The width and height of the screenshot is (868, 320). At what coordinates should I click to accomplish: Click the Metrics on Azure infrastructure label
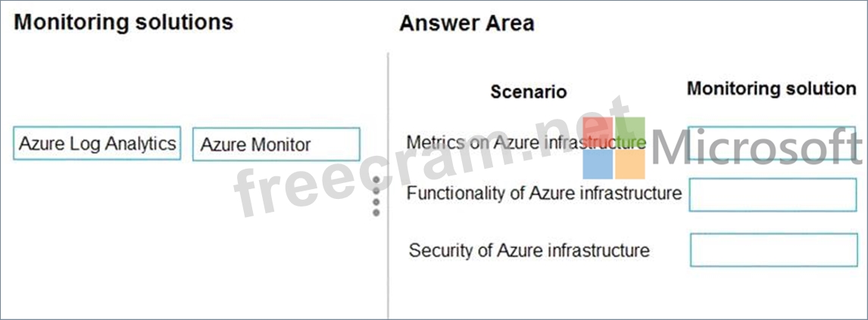[526, 142]
